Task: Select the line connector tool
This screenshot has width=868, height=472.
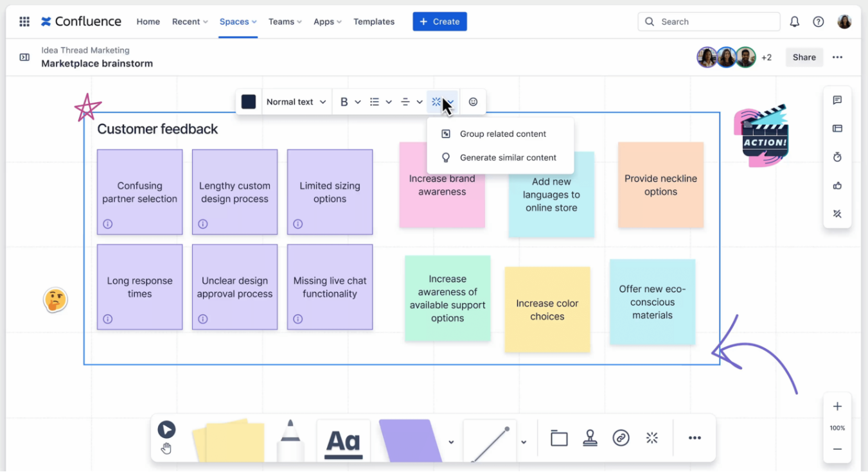Action: coord(491,441)
